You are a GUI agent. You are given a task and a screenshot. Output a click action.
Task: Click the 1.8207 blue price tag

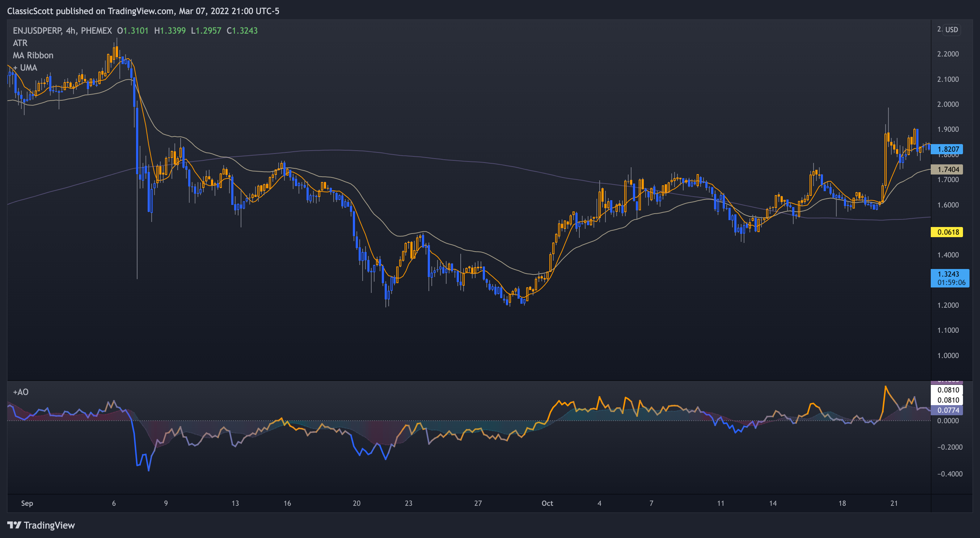click(x=946, y=149)
